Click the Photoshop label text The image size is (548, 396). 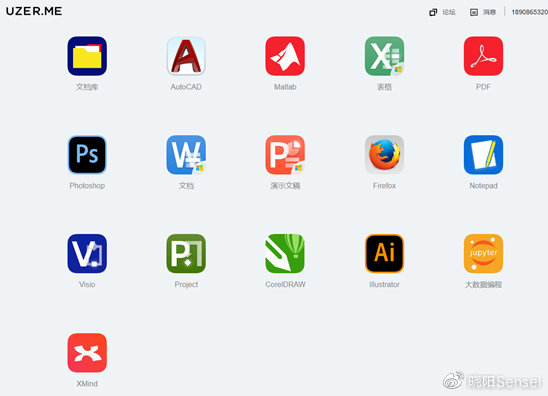tap(87, 186)
